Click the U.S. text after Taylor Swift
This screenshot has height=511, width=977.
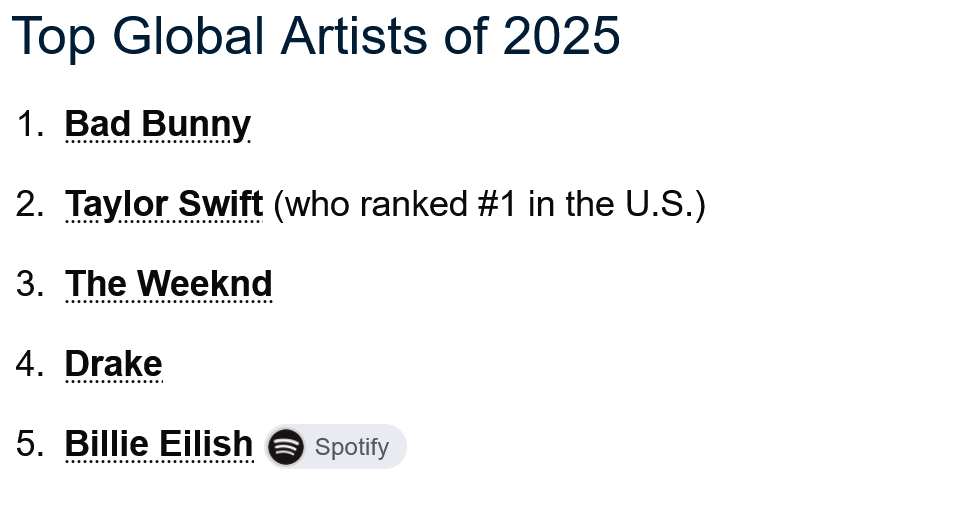(x=660, y=204)
